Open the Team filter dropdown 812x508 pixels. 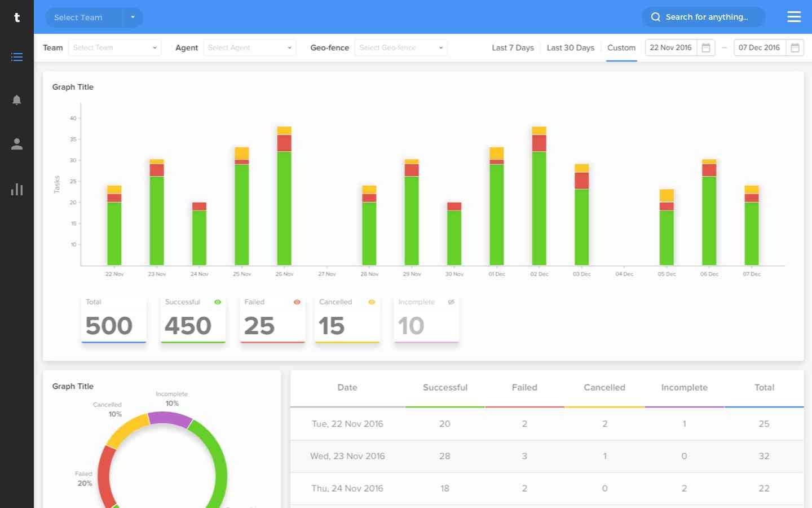[x=114, y=48]
